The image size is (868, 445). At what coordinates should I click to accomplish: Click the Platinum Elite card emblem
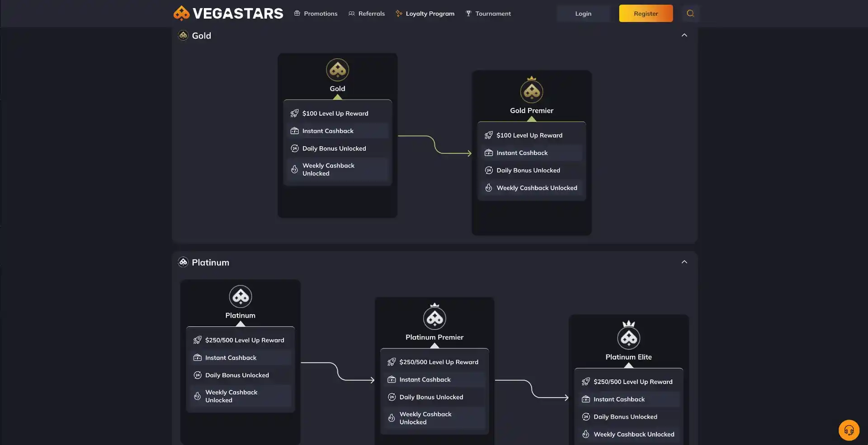[x=628, y=336]
